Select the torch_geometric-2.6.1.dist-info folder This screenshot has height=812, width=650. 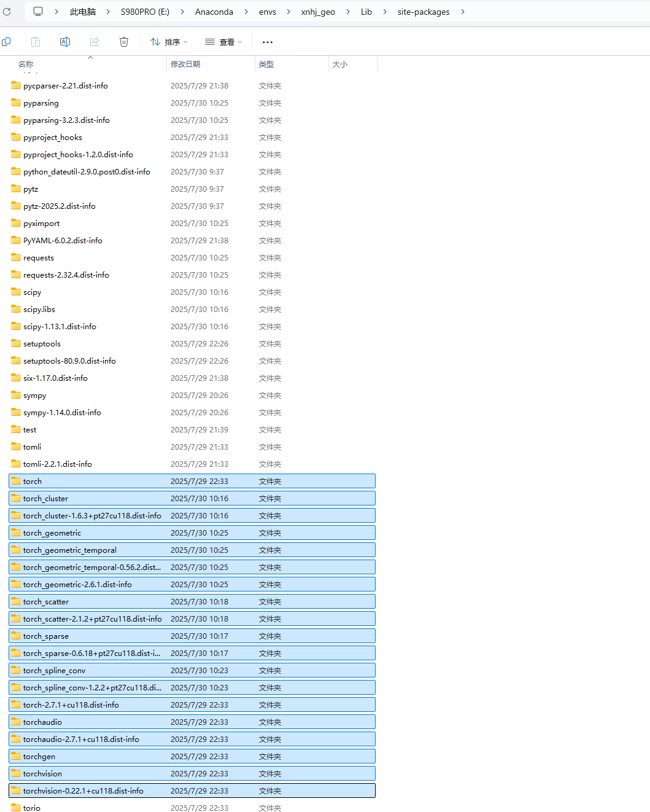coord(192,585)
